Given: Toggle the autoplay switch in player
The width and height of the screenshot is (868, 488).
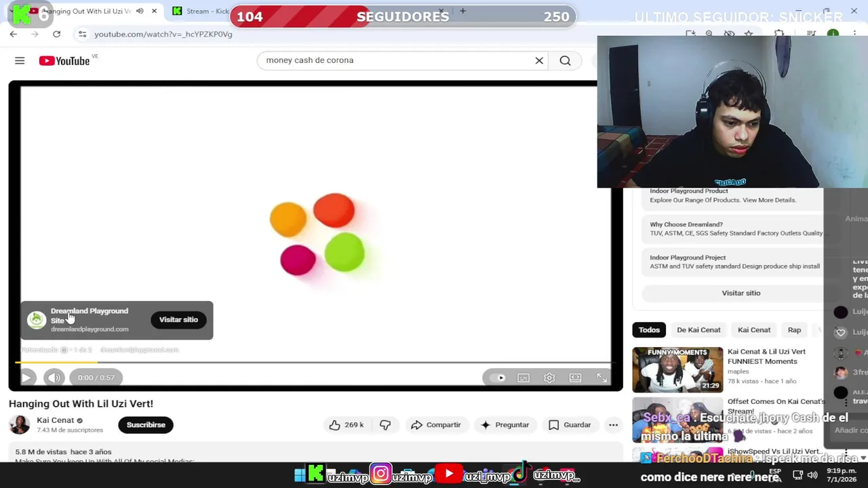Looking at the screenshot, I should tap(498, 378).
